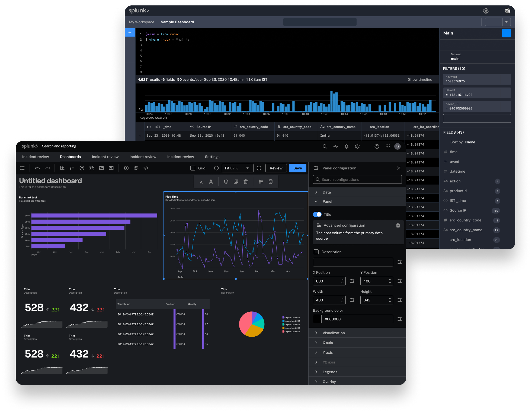
Task: Click the duplicate panel icon
Action: [236, 182]
